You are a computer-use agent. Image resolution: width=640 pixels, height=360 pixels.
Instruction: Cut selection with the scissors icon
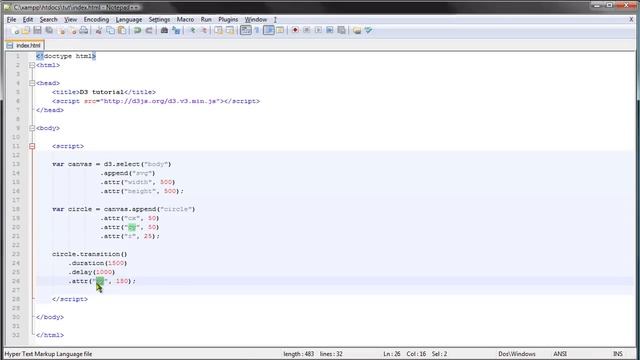click(x=98, y=30)
